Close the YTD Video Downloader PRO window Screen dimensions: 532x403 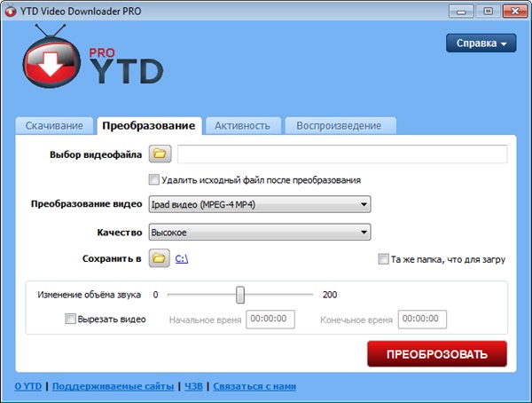click(x=514, y=12)
